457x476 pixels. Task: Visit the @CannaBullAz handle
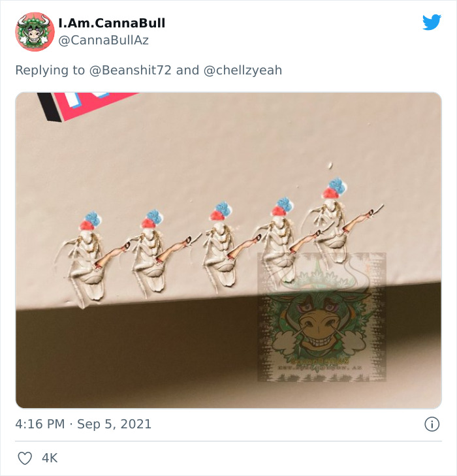(103, 40)
